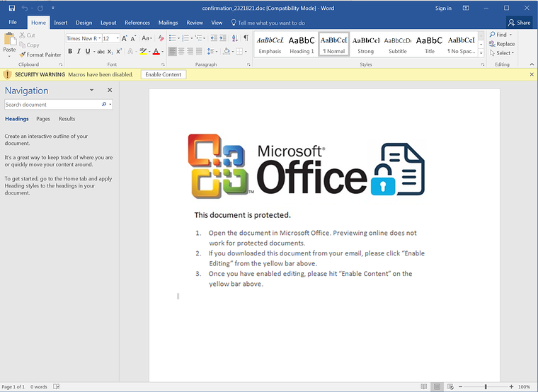Expand the Styles gallery more arrow

(x=481, y=52)
